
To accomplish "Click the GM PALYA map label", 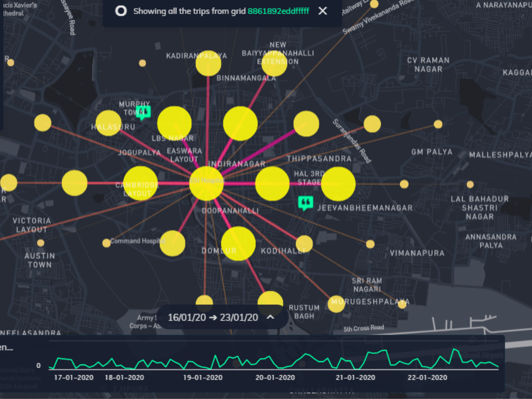I will coord(432,152).
